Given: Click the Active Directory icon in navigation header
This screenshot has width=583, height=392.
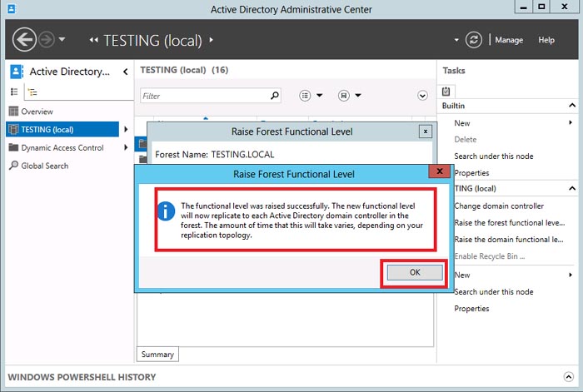Looking at the screenshot, I should 16,72.
